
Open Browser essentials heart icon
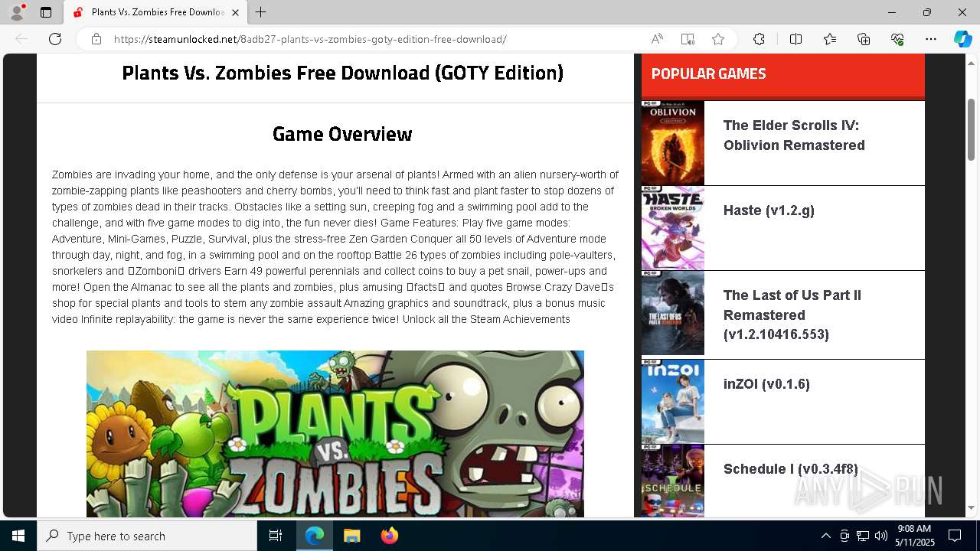[x=897, y=39]
